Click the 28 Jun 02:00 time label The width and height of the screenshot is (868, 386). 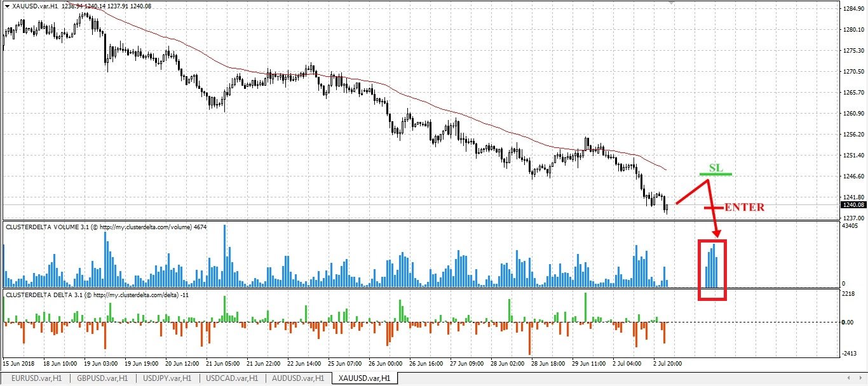click(x=508, y=364)
